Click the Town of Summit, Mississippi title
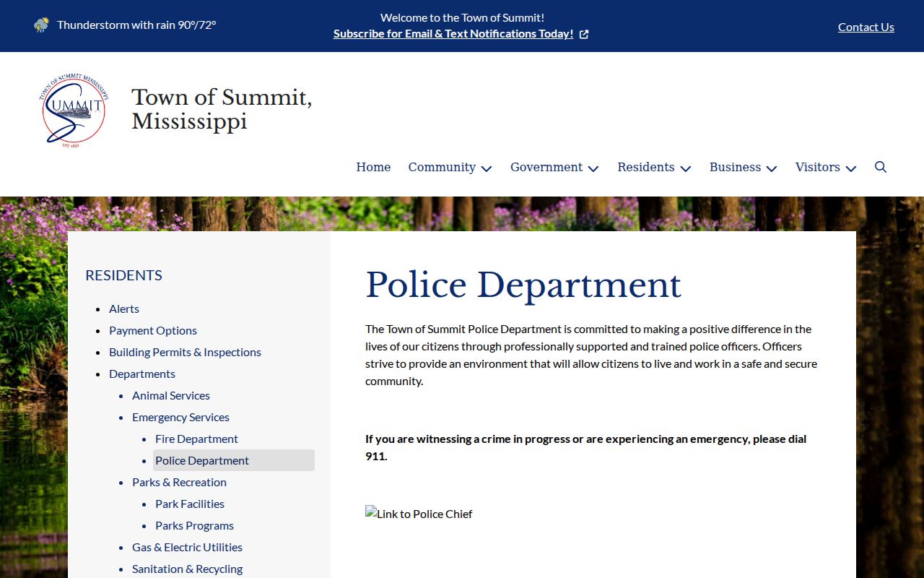 coord(222,109)
